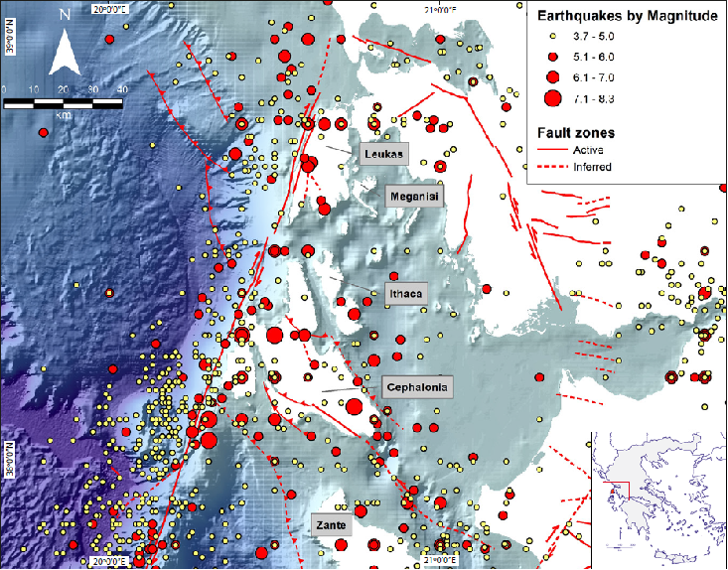
Task: Click the 20°0'0"E label at top edge
Action: 109,7
